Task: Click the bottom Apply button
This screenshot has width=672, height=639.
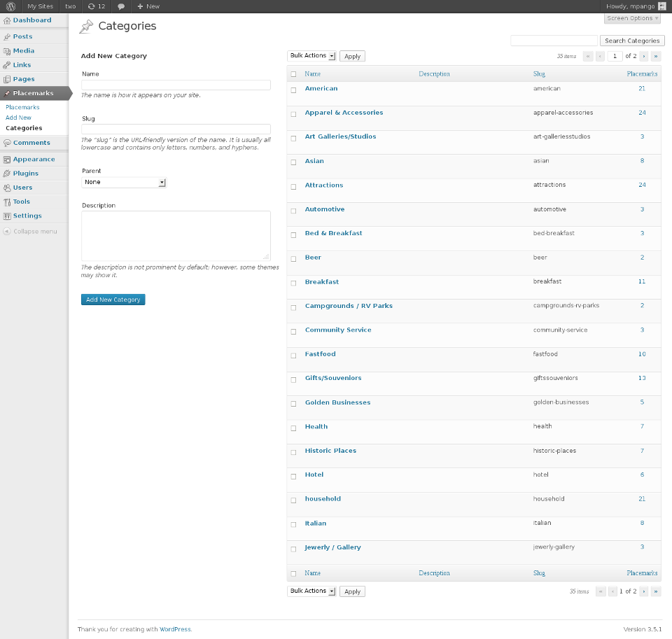Action: tap(352, 591)
